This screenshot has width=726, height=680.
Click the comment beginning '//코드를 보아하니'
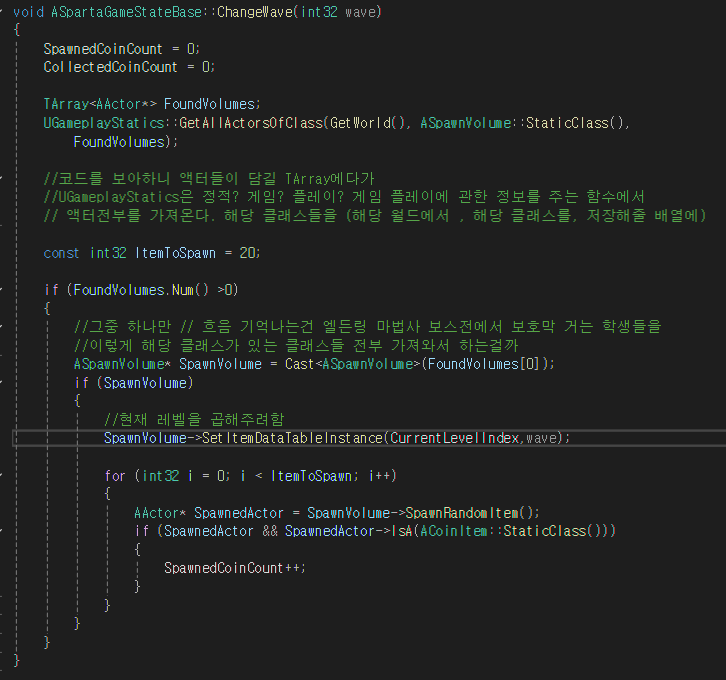pyautogui.click(x=209, y=179)
